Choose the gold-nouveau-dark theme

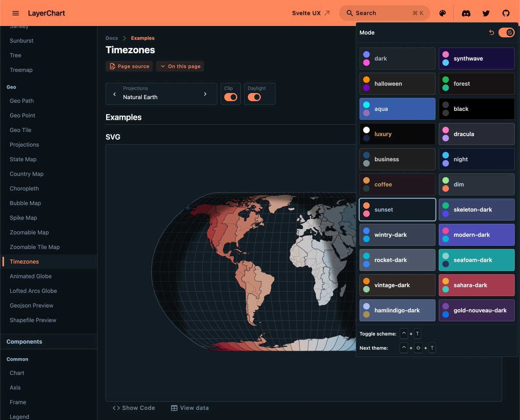[477, 310]
